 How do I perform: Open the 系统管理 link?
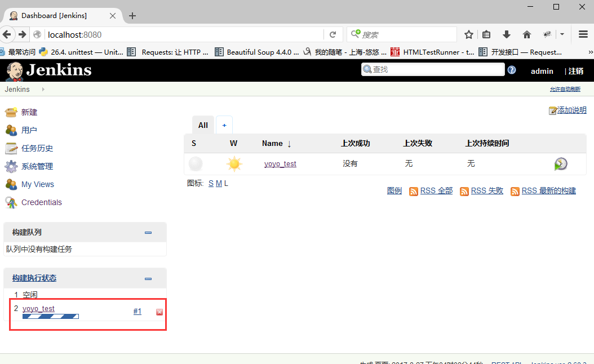tap(37, 166)
